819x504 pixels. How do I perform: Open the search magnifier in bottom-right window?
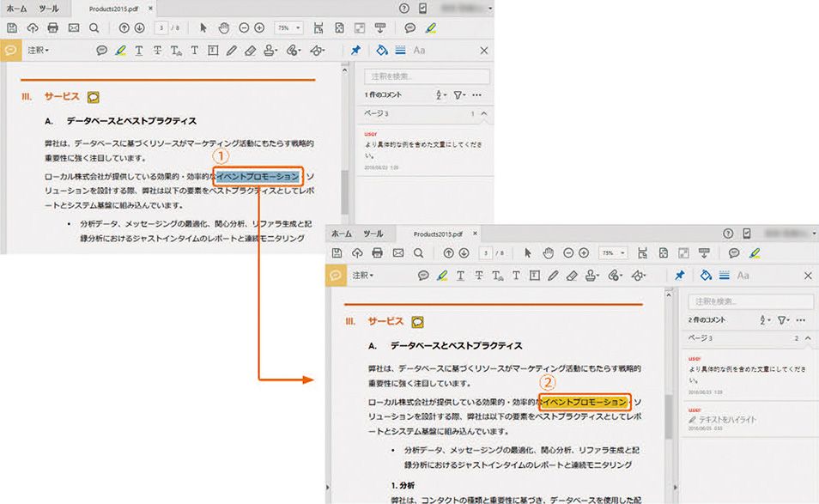coord(418,252)
